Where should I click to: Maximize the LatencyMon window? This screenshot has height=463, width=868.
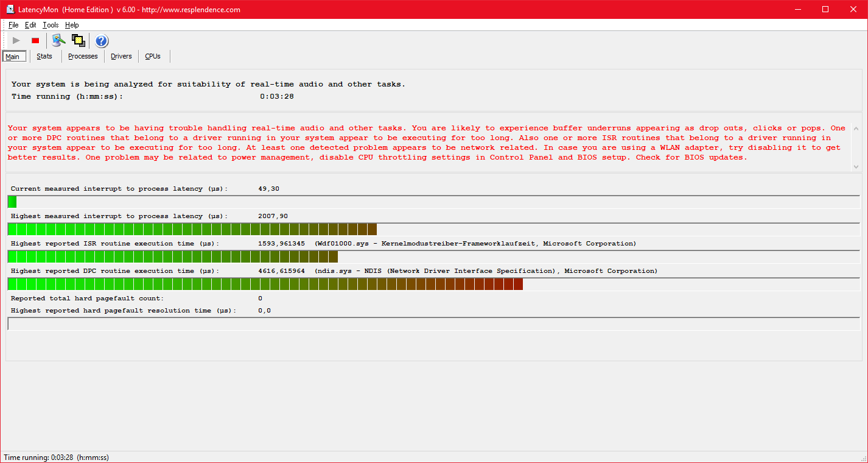[x=825, y=9]
